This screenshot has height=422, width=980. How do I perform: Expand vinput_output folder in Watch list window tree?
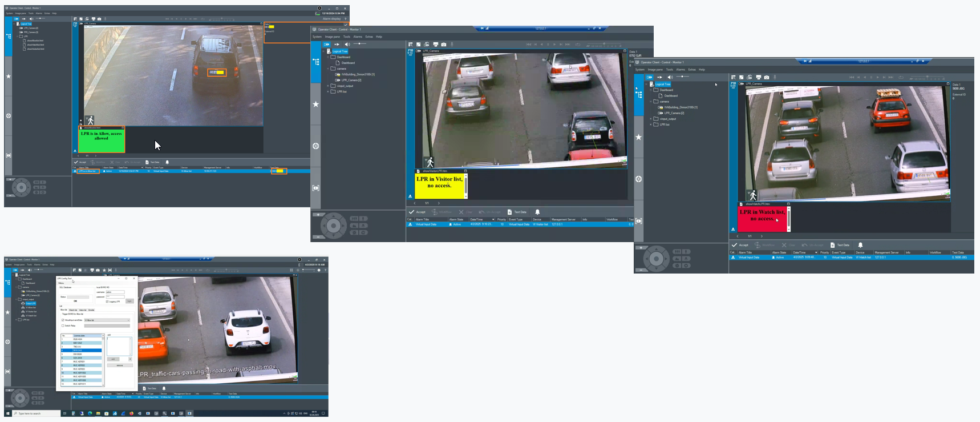pos(651,119)
